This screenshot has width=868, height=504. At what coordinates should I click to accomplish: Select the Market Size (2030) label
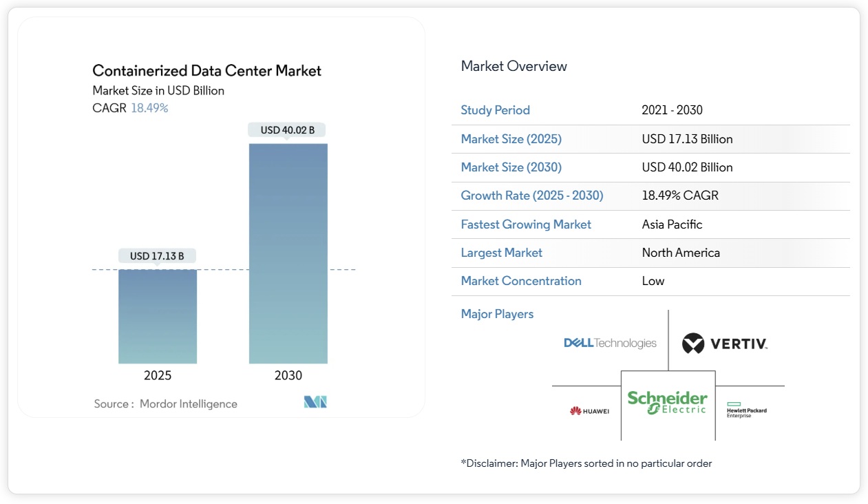point(511,167)
